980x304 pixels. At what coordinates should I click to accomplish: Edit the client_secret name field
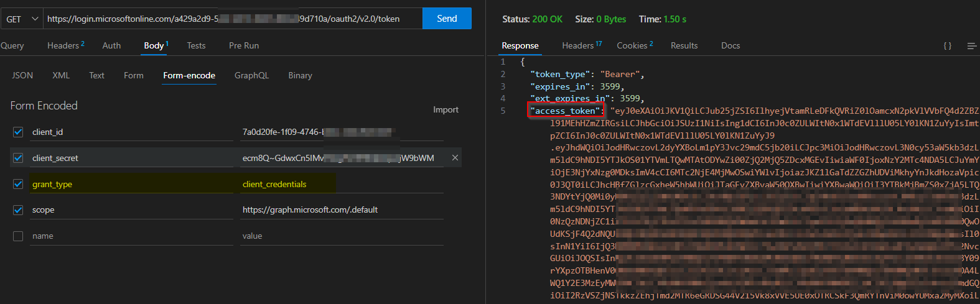131,158
